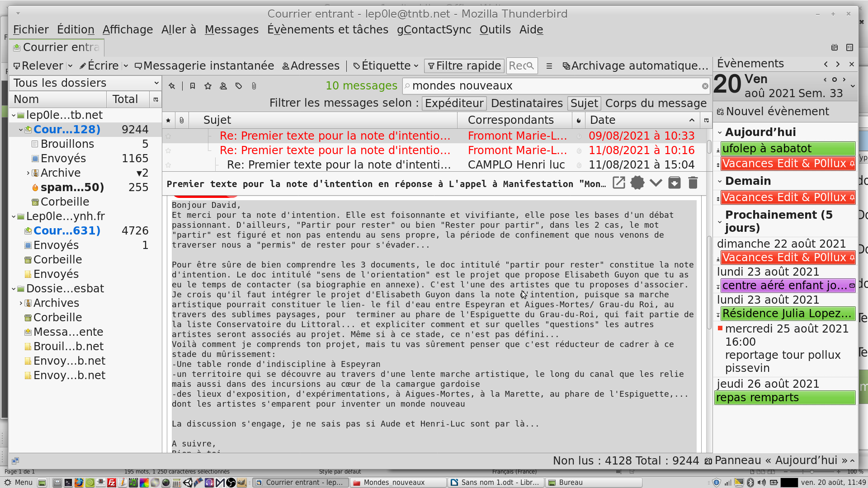Filter starred messages using star icon
Screen dimensions: 868x488
[x=208, y=86]
